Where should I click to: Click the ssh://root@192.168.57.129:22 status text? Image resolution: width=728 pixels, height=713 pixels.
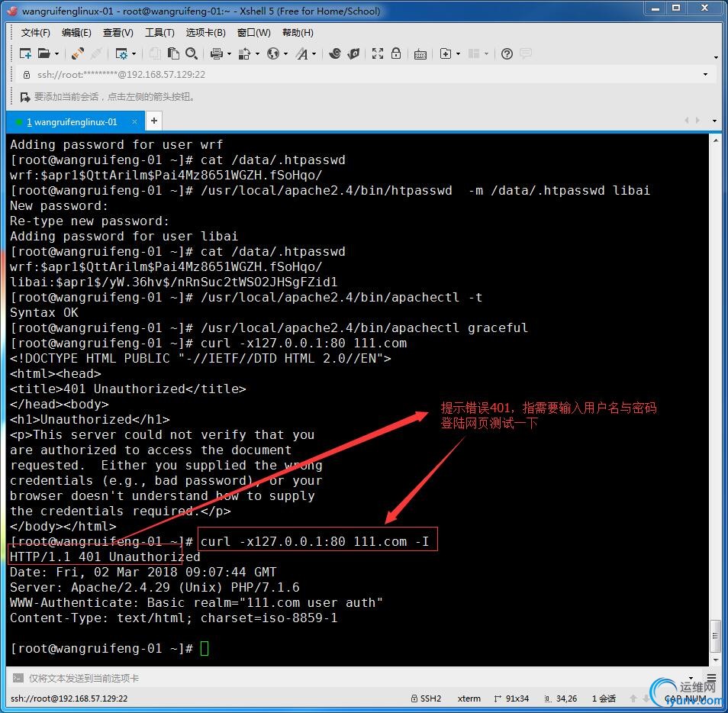pyautogui.click(x=69, y=698)
